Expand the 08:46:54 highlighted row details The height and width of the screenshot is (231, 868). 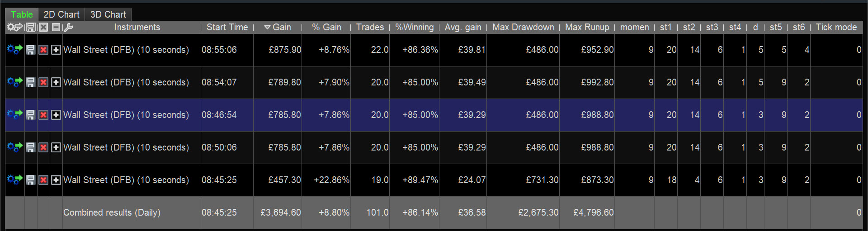point(56,115)
